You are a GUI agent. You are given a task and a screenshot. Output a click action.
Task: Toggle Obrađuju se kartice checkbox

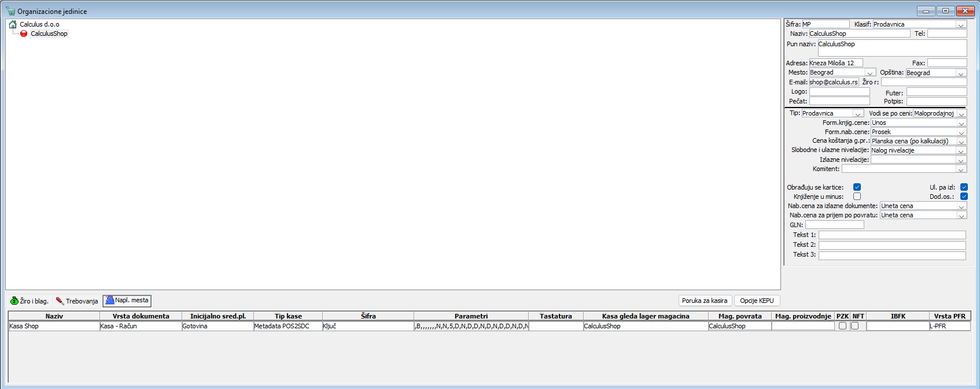click(x=857, y=187)
